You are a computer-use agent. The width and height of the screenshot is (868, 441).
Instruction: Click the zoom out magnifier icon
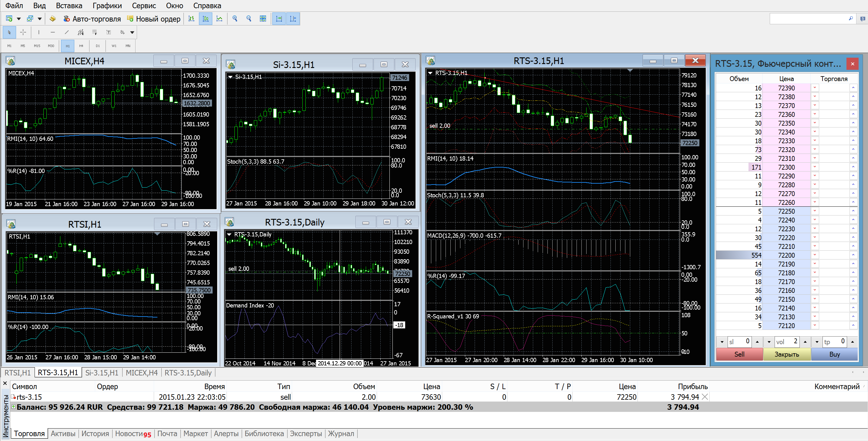(249, 19)
